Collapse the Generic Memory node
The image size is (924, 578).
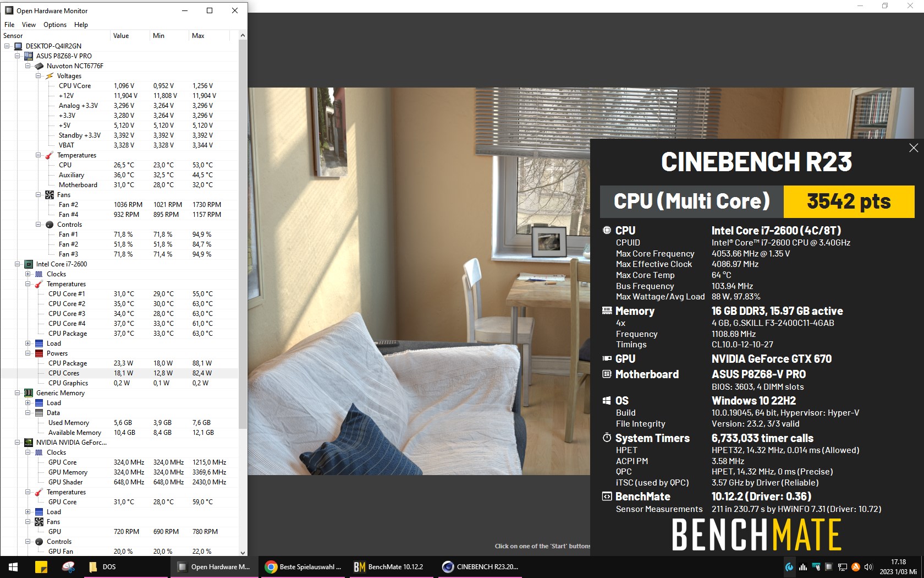point(18,393)
